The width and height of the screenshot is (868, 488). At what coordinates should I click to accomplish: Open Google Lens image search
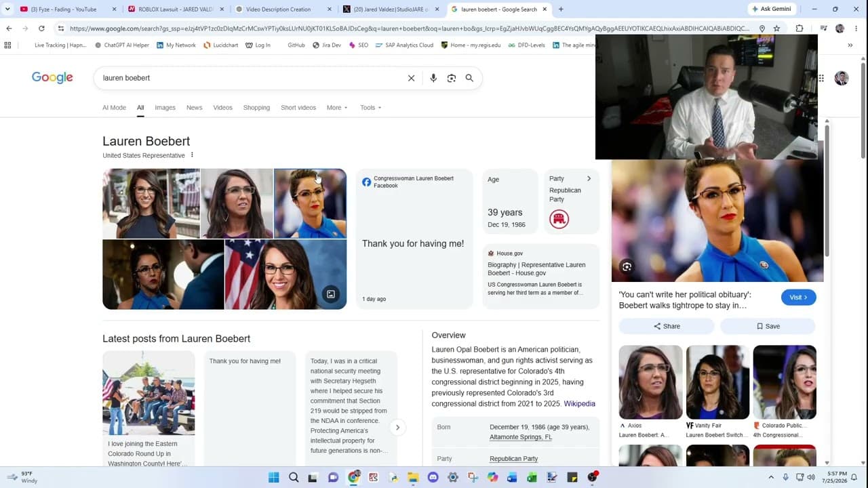coord(452,78)
